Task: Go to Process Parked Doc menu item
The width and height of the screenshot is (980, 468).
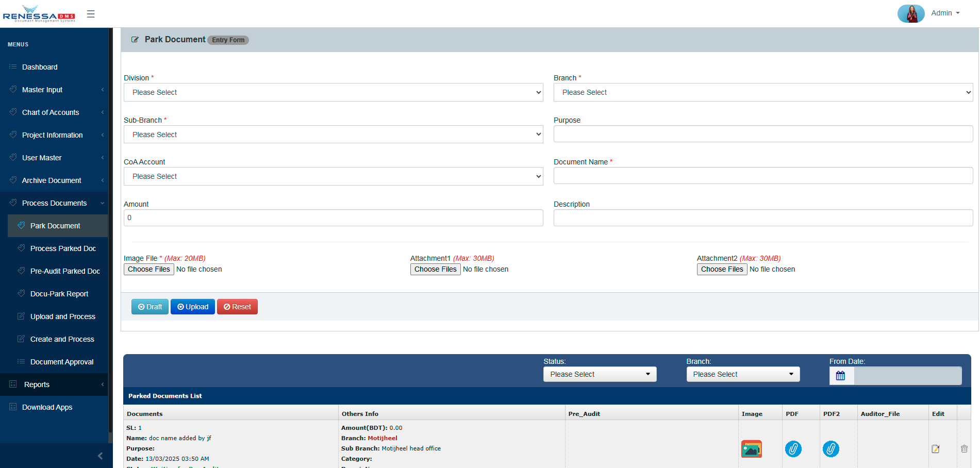Action: 63,248
